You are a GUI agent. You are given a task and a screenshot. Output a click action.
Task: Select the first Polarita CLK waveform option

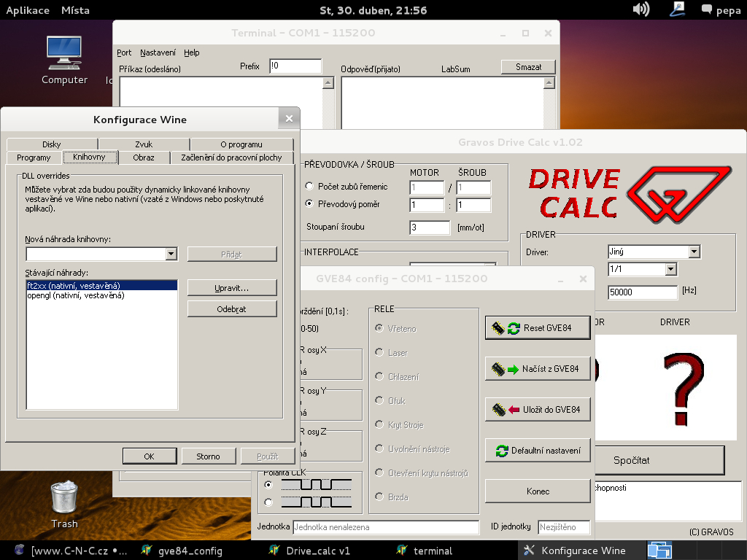click(x=268, y=484)
